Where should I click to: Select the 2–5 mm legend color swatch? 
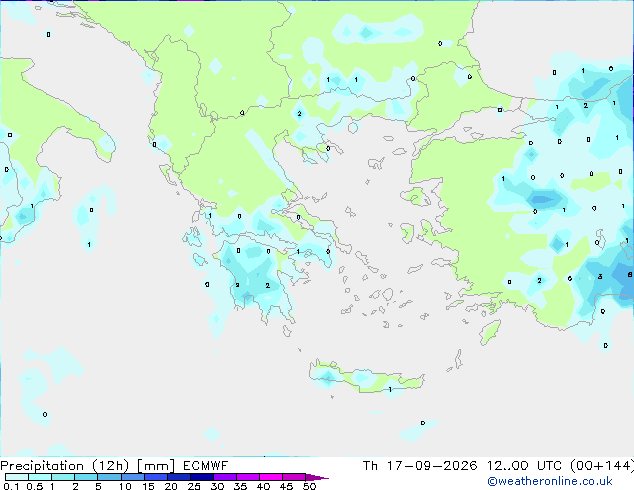[86, 477]
